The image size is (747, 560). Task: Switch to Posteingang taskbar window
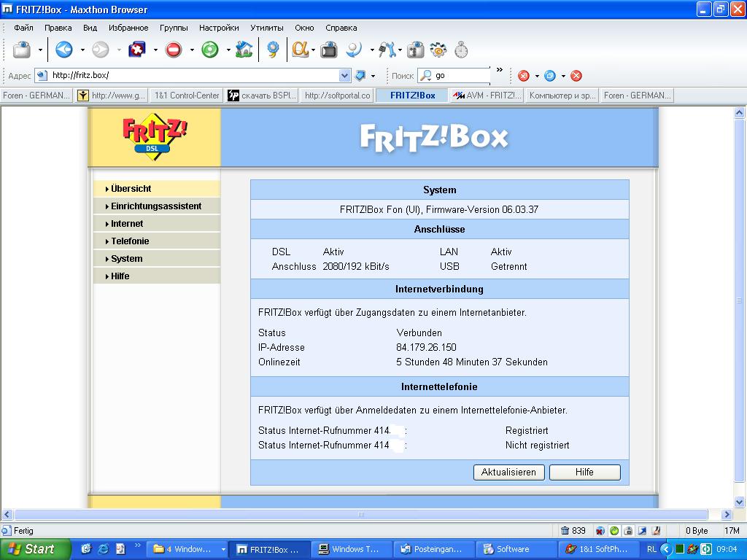point(433,549)
